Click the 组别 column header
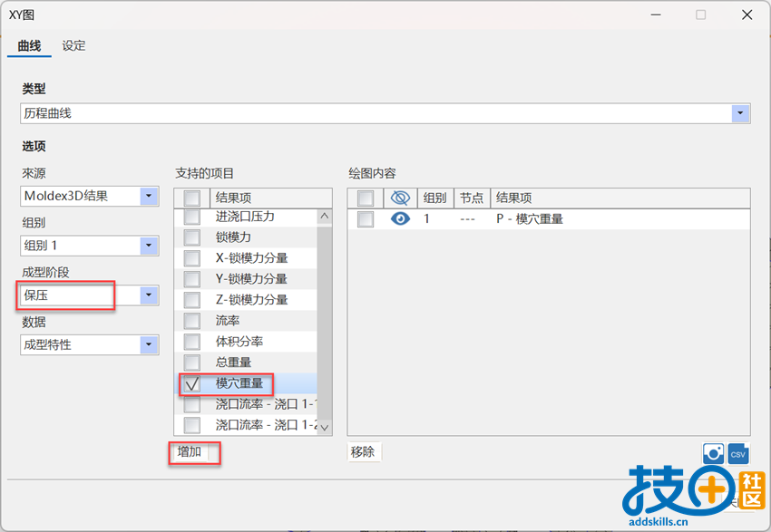This screenshot has width=771, height=532. click(435, 198)
